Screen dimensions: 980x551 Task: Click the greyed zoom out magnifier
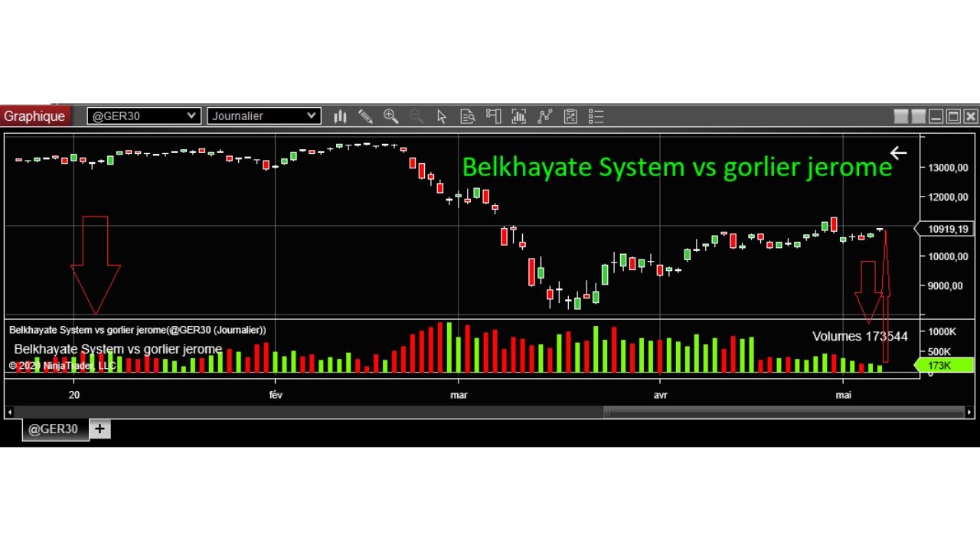[x=416, y=116]
